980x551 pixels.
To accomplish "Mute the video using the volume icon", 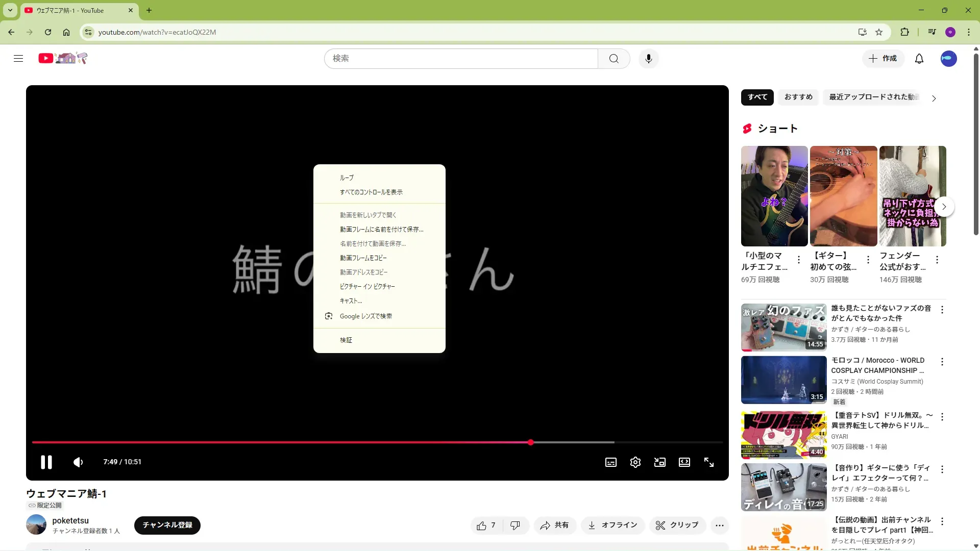I will click(78, 462).
